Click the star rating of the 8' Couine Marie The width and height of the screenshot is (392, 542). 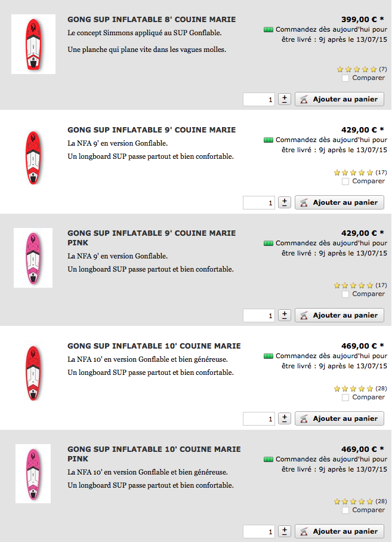click(357, 69)
